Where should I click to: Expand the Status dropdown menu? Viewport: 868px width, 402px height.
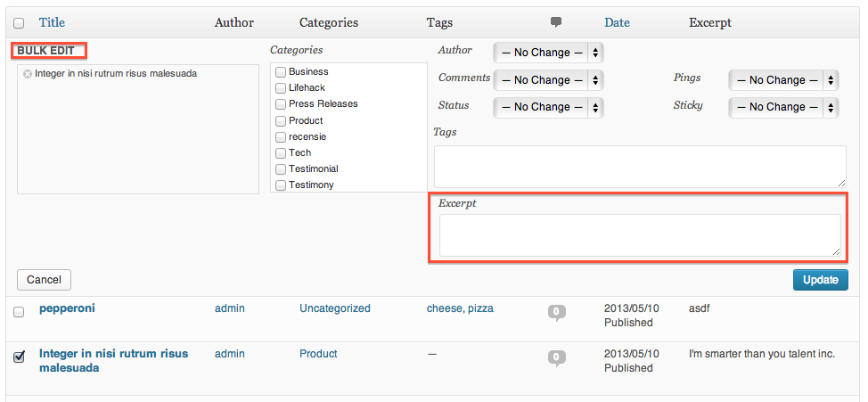tap(548, 107)
